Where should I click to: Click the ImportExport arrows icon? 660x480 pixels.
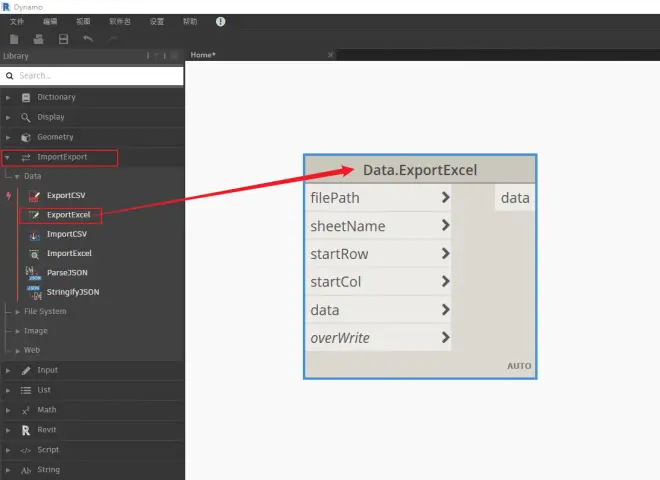tap(26, 157)
